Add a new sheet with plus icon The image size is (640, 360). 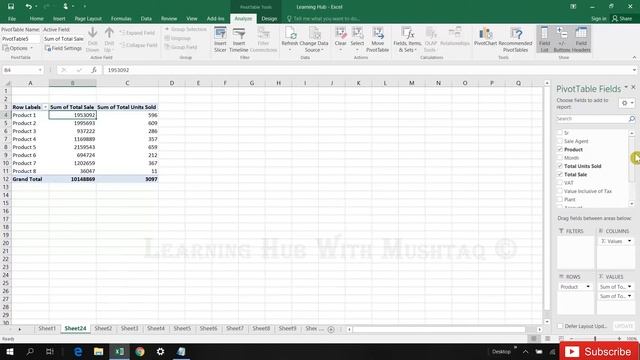pos(331,329)
